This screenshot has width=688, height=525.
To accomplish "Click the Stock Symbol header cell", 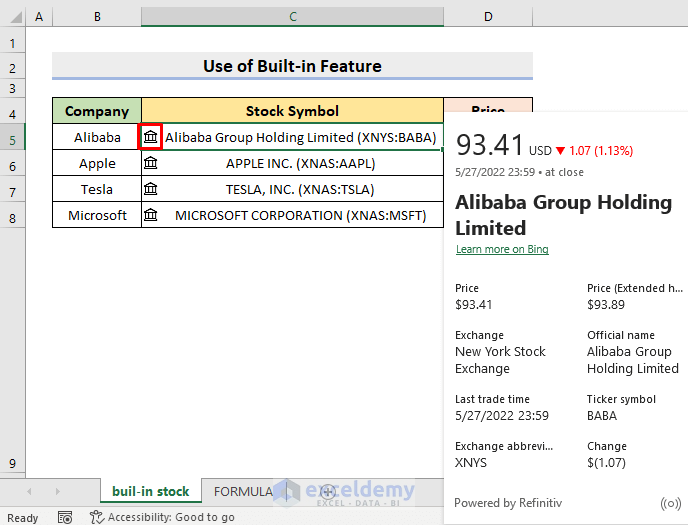I will click(x=292, y=111).
